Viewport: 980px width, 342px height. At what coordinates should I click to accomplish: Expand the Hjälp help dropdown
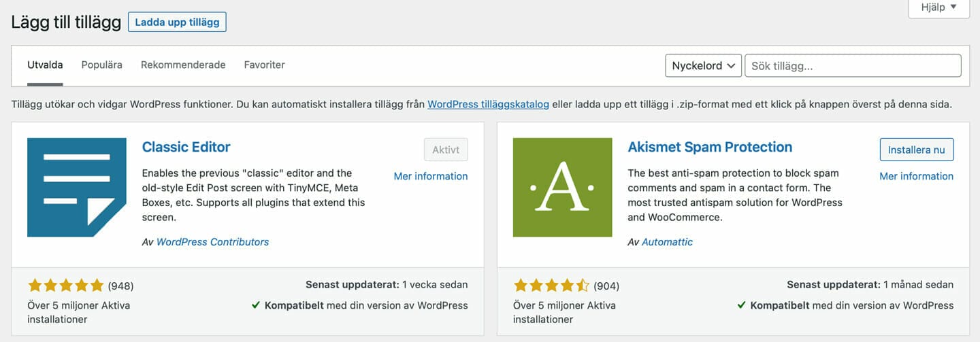pos(939,8)
